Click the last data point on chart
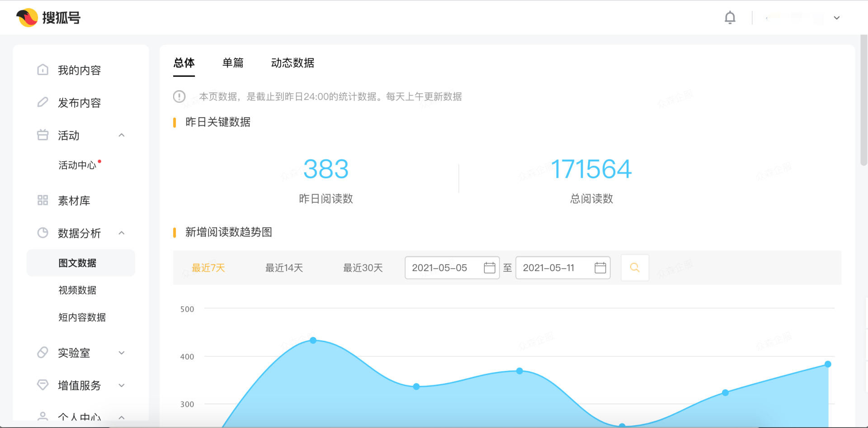The height and width of the screenshot is (428, 868). tap(828, 364)
